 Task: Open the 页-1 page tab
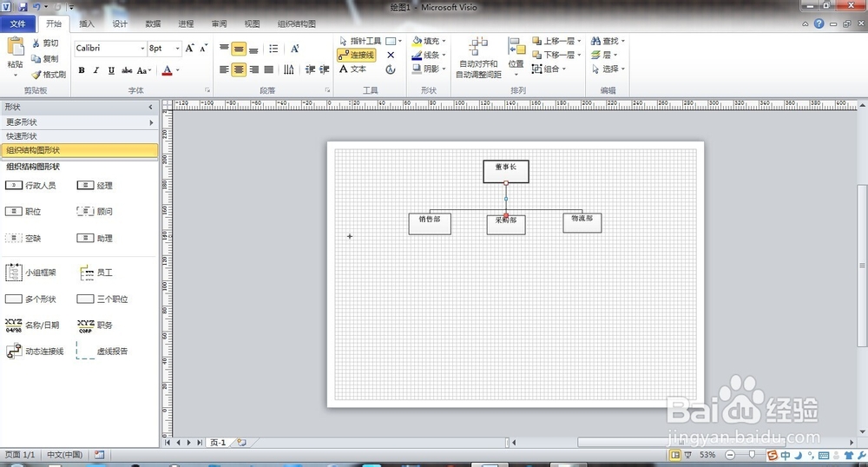click(218, 442)
